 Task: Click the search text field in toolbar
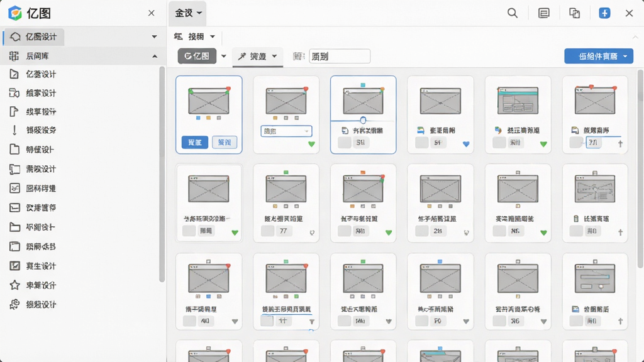(x=340, y=56)
